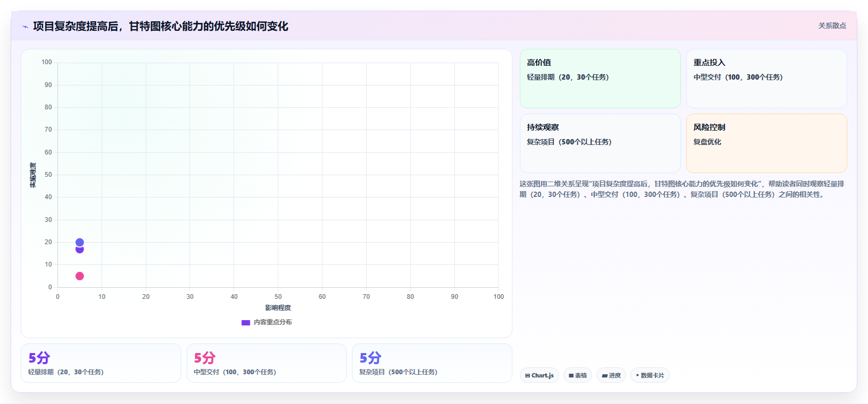Click the 数据卡片 tag chip
Viewport: 868px width, 404px height.
pyautogui.click(x=650, y=375)
